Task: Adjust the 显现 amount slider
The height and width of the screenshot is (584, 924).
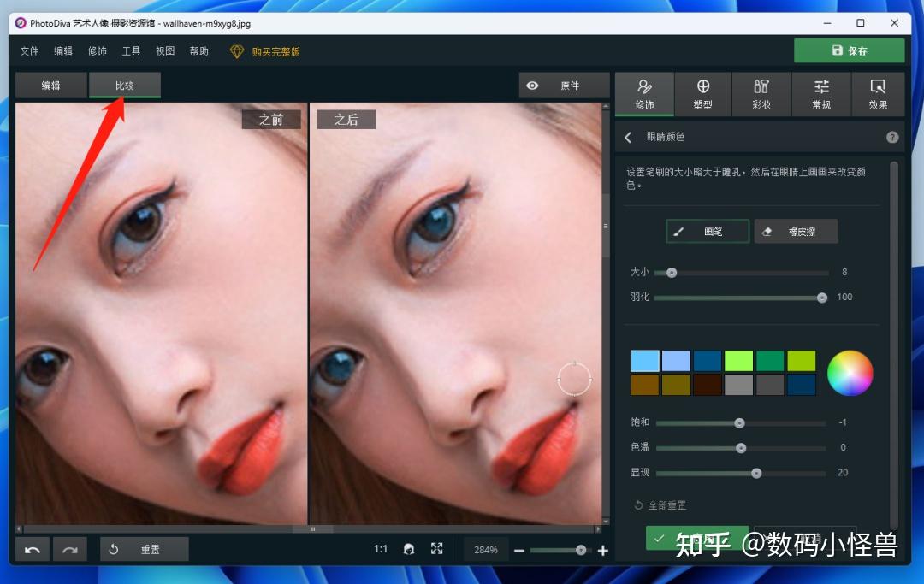Action: [x=741, y=473]
